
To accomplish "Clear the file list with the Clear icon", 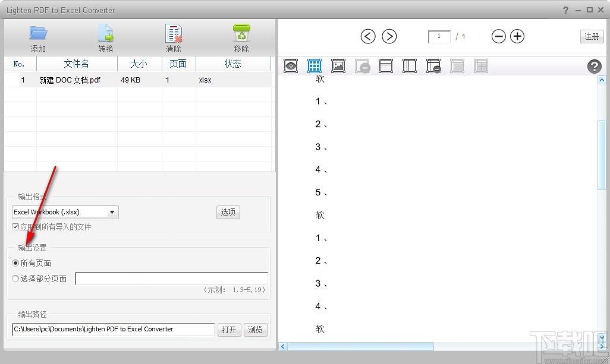I will [174, 33].
